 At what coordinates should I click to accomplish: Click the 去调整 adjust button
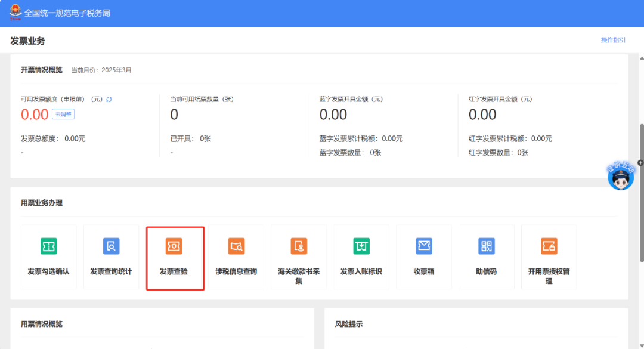coord(63,114)
